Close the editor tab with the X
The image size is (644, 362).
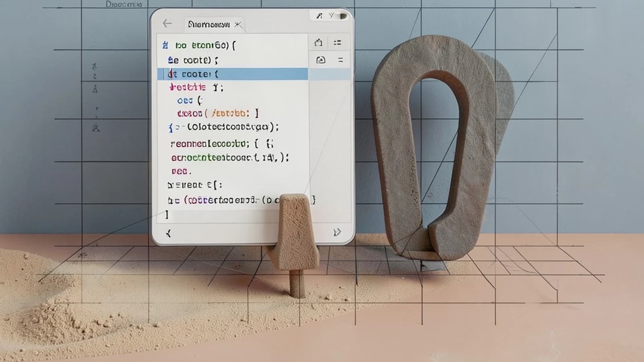pyautogui.click(x=238, y=25)
